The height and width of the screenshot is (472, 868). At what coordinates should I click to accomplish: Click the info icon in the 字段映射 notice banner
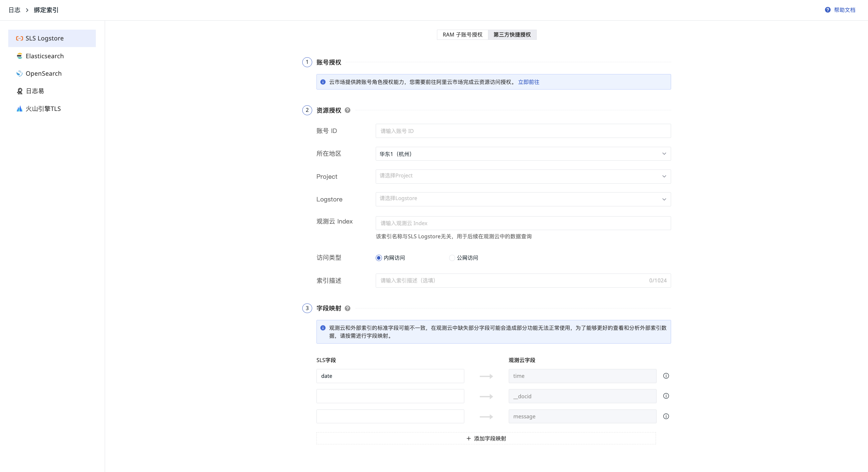tap(323, 328)
